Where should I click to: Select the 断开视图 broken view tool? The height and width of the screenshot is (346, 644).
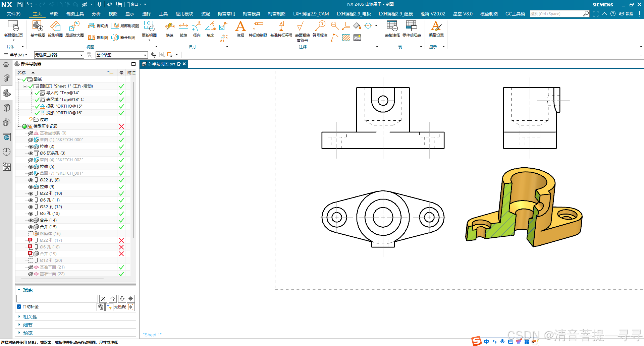123,38
